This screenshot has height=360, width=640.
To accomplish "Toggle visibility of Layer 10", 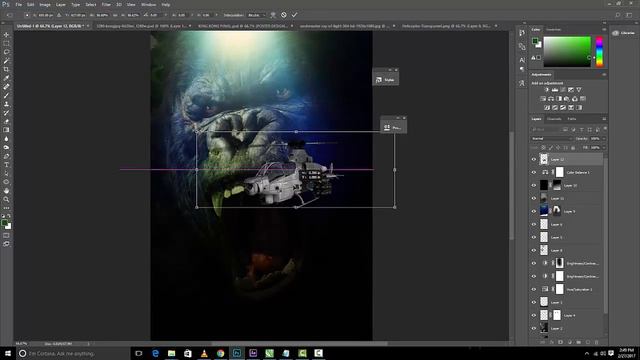I will coord(533,186).
